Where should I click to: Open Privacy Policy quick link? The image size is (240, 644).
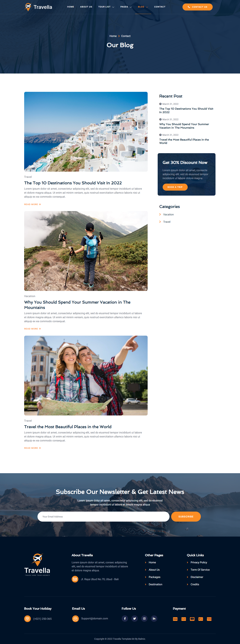tap(199, 563)
